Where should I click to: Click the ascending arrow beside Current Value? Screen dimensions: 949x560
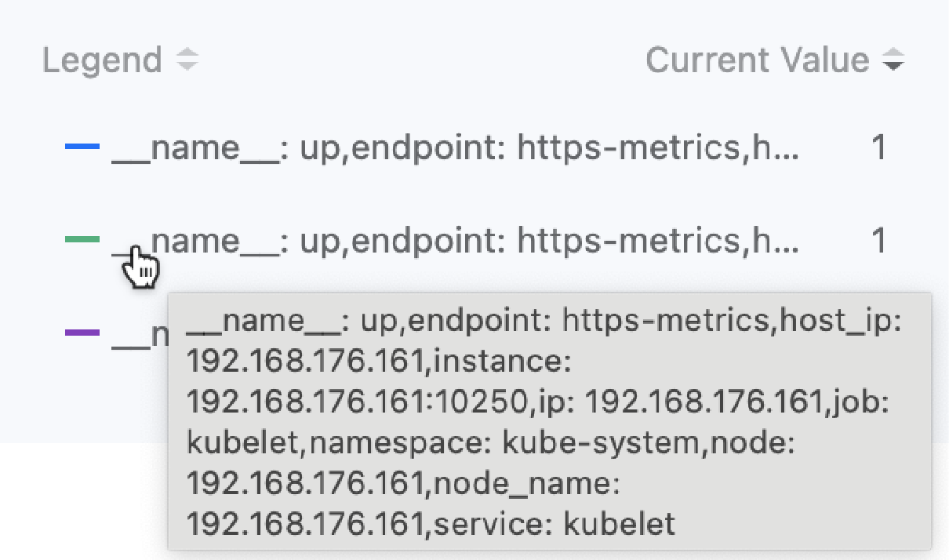pyautogui.click(x=893, y=53)
